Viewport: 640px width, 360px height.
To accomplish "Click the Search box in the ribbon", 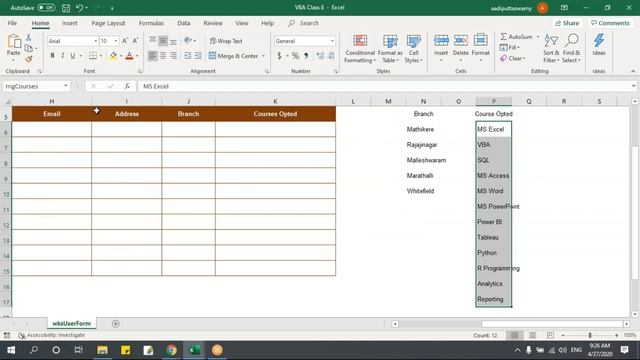I will click(304, 23).
